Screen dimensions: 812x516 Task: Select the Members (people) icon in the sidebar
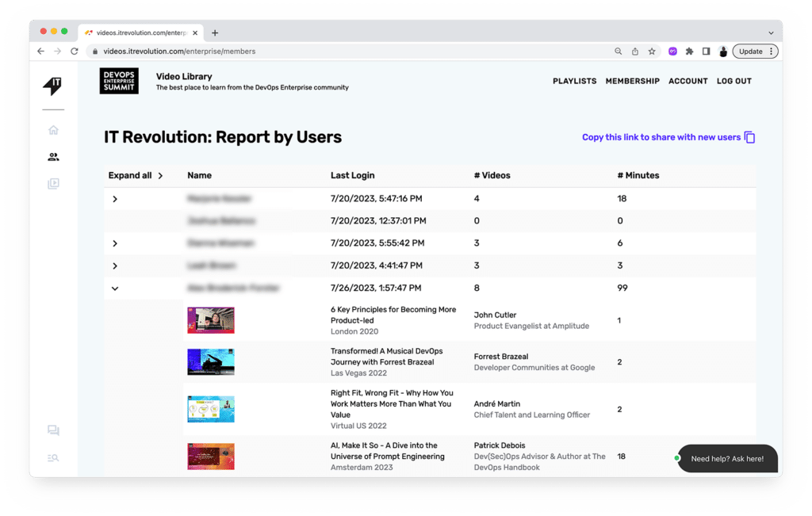53,157
